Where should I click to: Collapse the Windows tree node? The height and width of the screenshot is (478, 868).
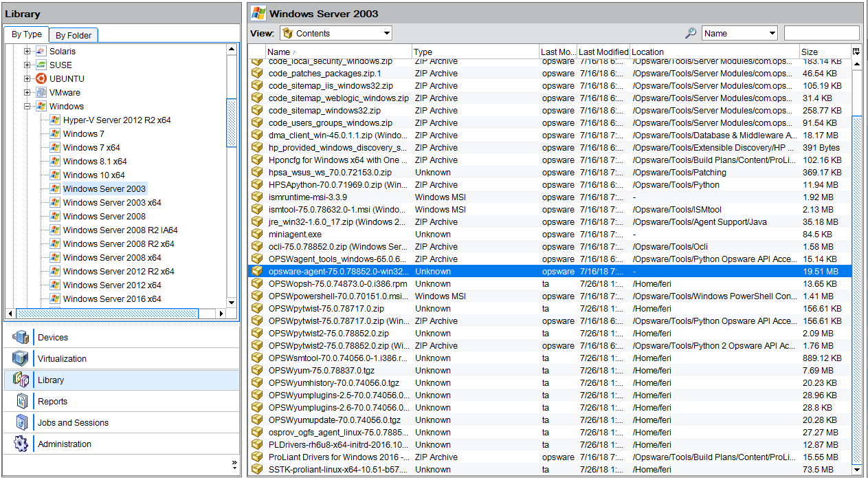click(27, 106)
